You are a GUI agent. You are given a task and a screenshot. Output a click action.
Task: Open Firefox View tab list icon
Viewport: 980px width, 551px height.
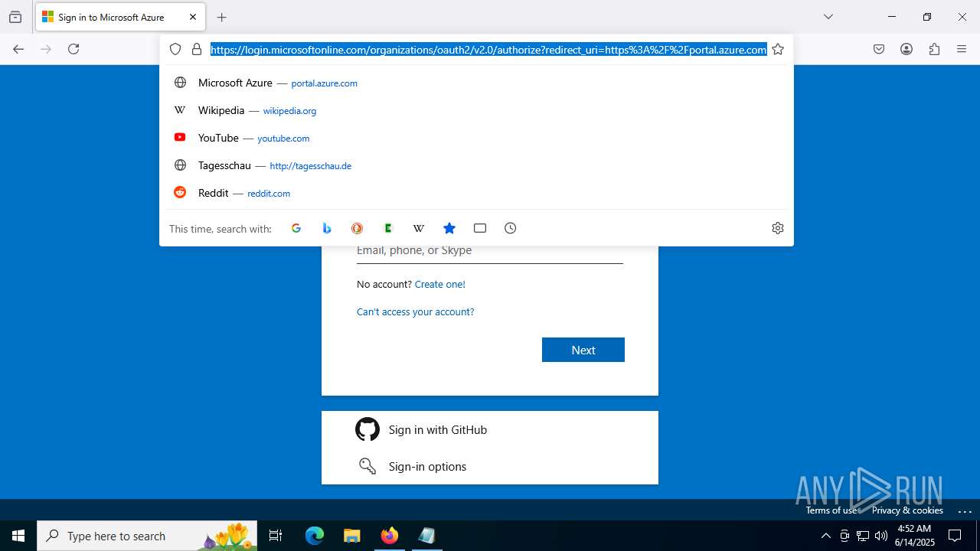15,17
